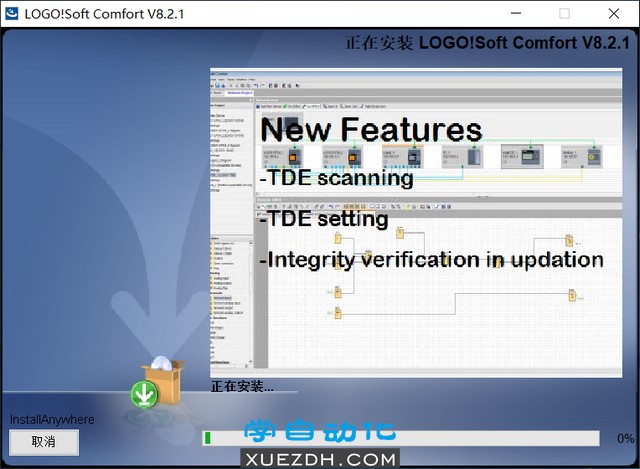Click the 'InstallAnywhere' label
This screenshot has width=640, height=469.
click(52, 420)
